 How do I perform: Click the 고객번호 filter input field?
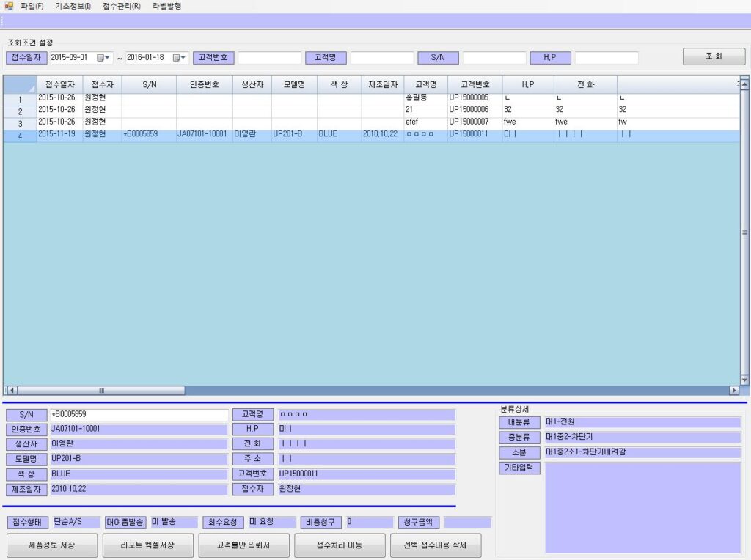tap(269, 58)
